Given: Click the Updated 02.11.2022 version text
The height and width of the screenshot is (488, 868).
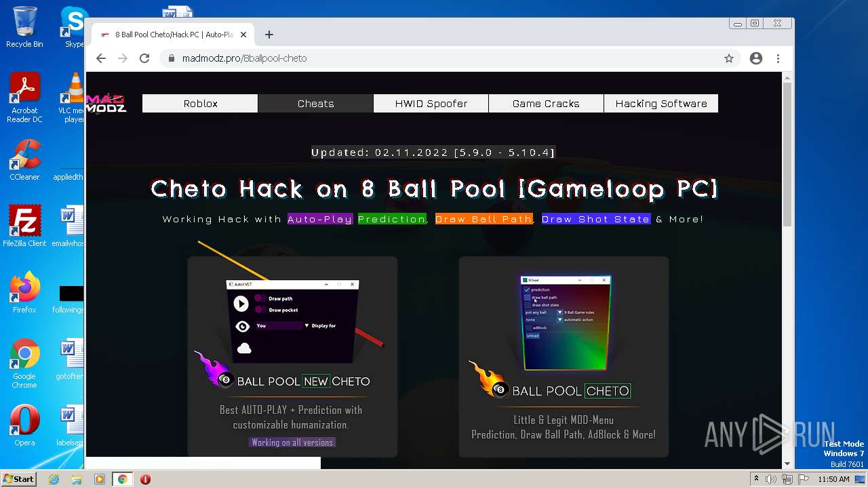Looking at the screenshot, I should [x=433, y=152].
